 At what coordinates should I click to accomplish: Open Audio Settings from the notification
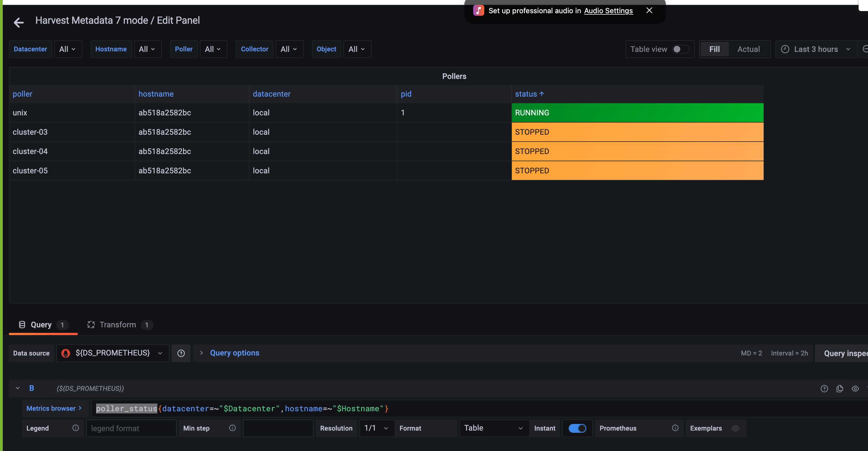point(608,10)
